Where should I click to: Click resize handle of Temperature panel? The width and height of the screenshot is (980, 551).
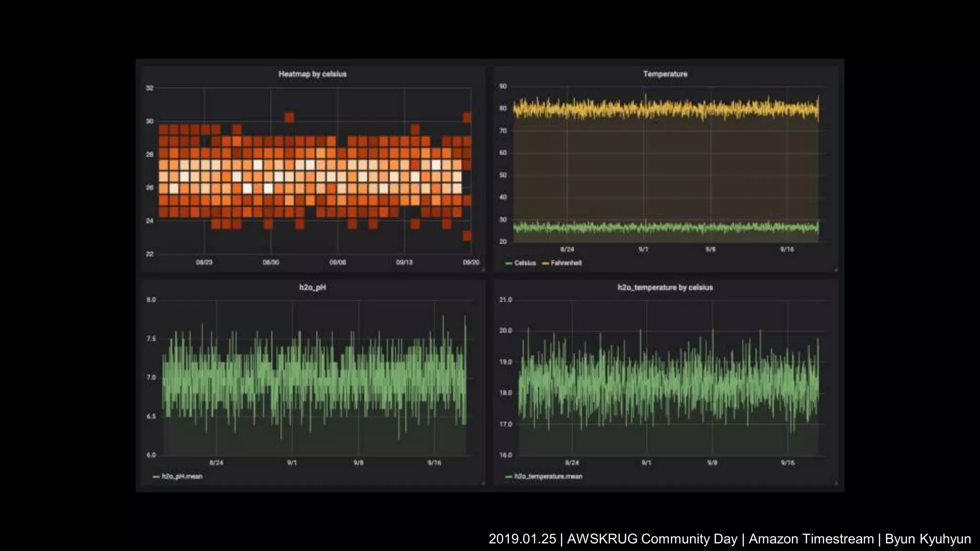tap(836, 270)
